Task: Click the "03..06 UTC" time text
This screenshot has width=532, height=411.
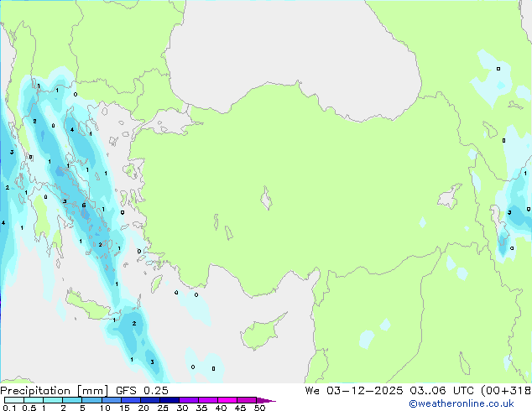Action: (x=441, y=391)
